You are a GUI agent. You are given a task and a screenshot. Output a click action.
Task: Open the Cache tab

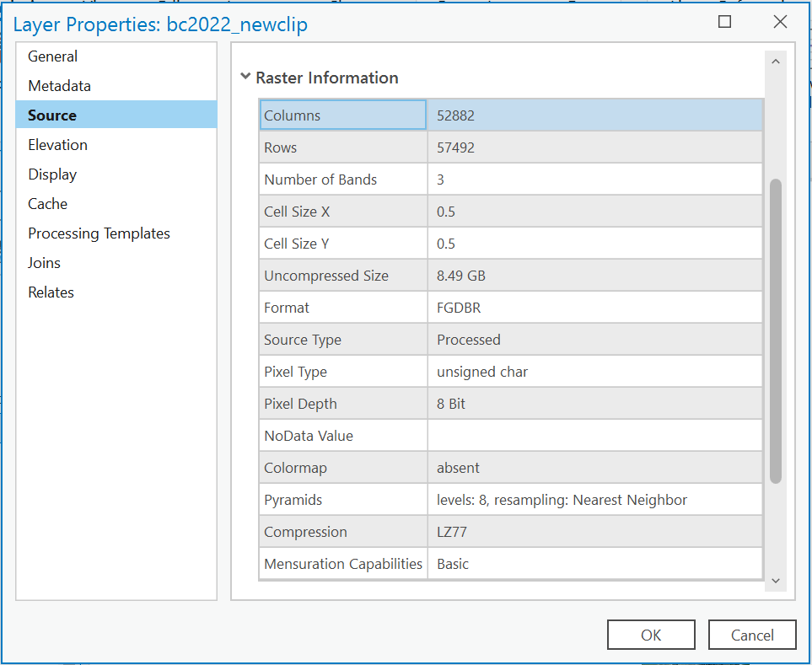47,204
